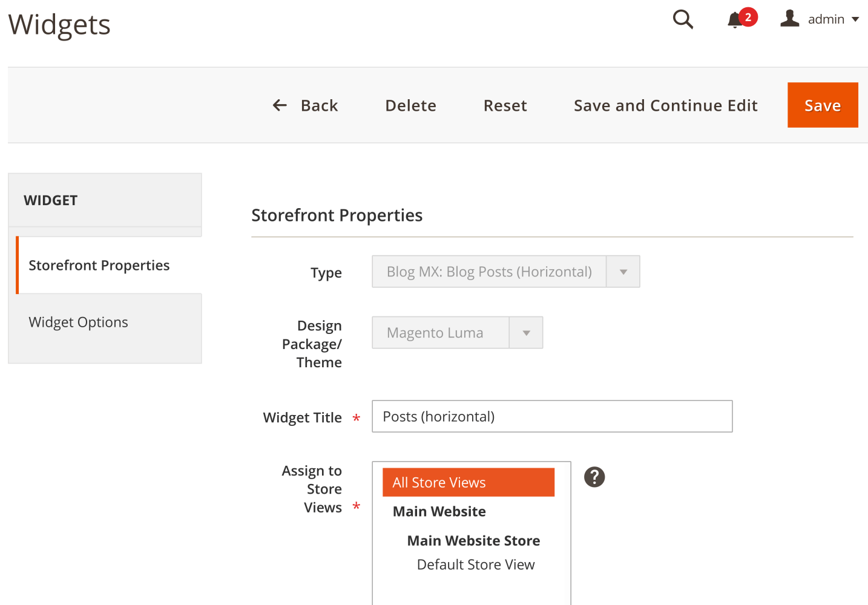Click the Blog MX Type select box
868x605 pixels.
click(505, 272)
